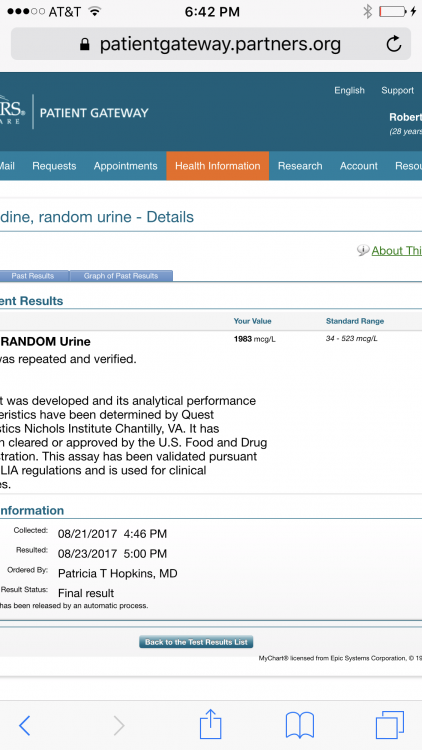
Task: Switch to Graph of Past Results tab
Action: tap(121, 276)
